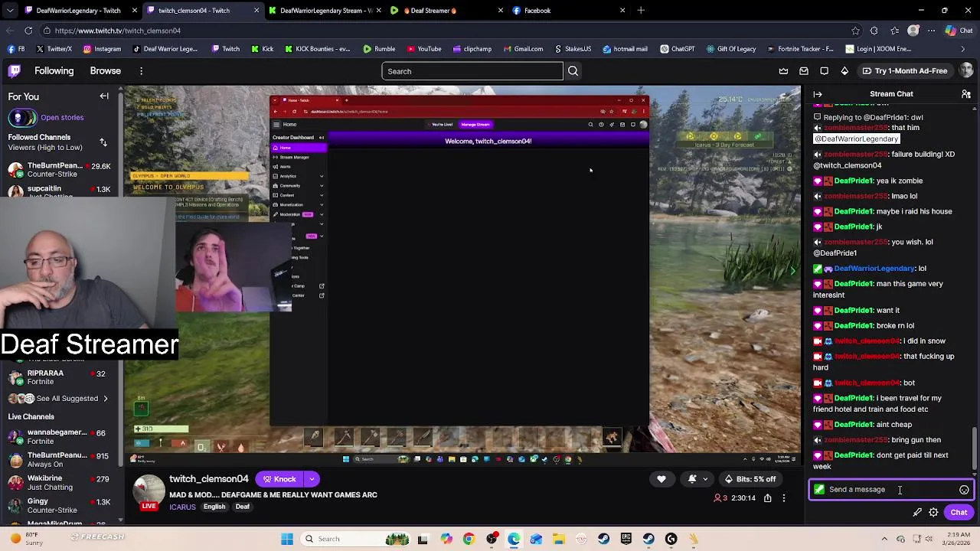The width and height of the screenshot is (980, 551).
Task: Toggle the notification bell for this channel
Action: (692, 479)
